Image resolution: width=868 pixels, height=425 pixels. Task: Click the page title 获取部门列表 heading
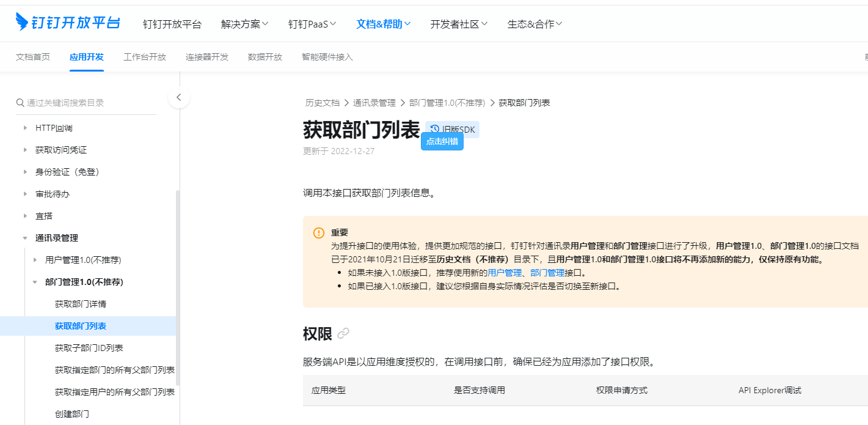coord(362,130)
